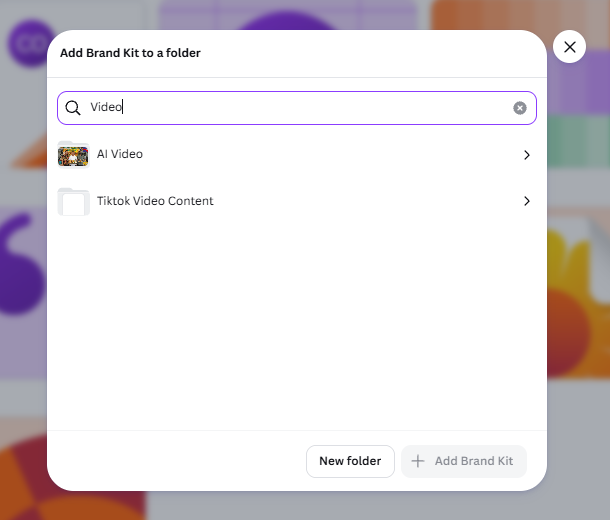Viewport: 610px width, 520px height.
Task: Expand the AI Video folder chevron
Action: pyautogui.click(x=527, y=155)
